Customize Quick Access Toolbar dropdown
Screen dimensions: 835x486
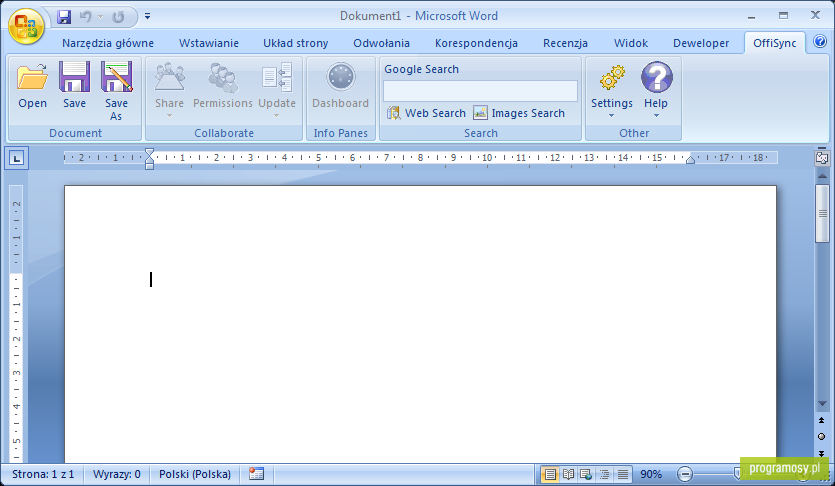point(148,17)
